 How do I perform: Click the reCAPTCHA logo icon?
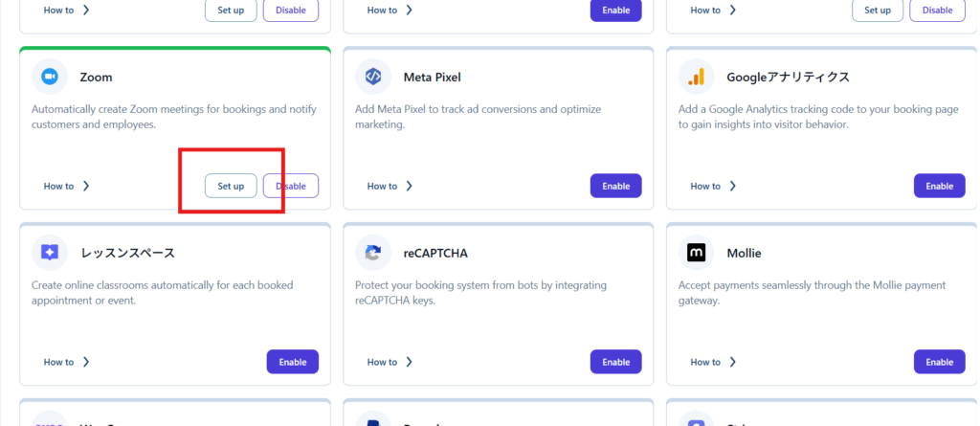pyautogui.click(x=373, y=253)
